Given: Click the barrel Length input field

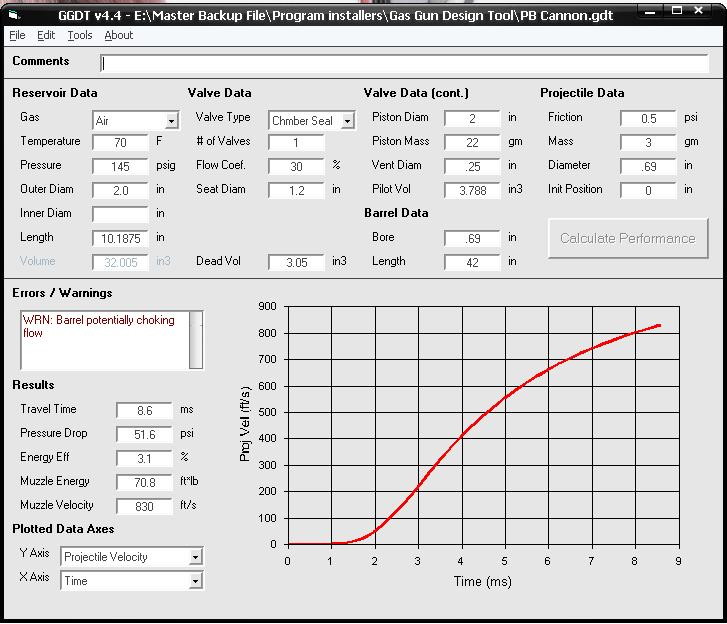Looking at the screenshot, I should pos(472,262).
